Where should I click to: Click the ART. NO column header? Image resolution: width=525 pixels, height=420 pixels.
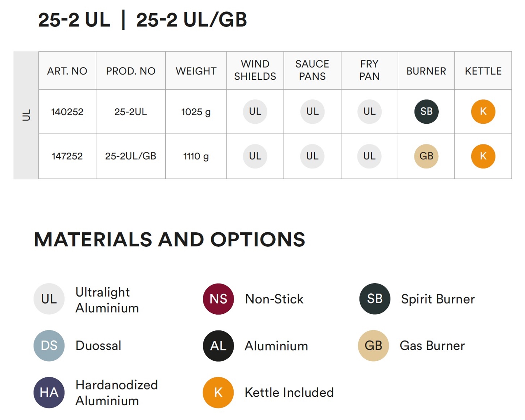[67, 71]
